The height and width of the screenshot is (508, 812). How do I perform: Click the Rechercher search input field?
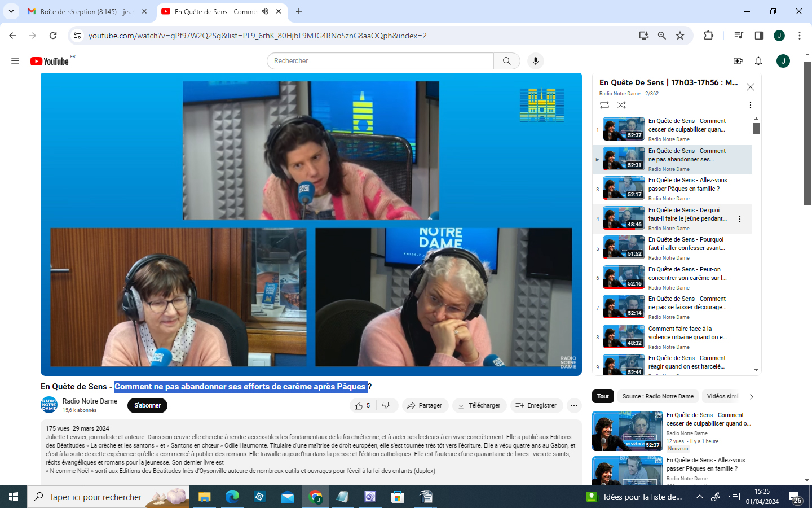click(x=381, y=61)
